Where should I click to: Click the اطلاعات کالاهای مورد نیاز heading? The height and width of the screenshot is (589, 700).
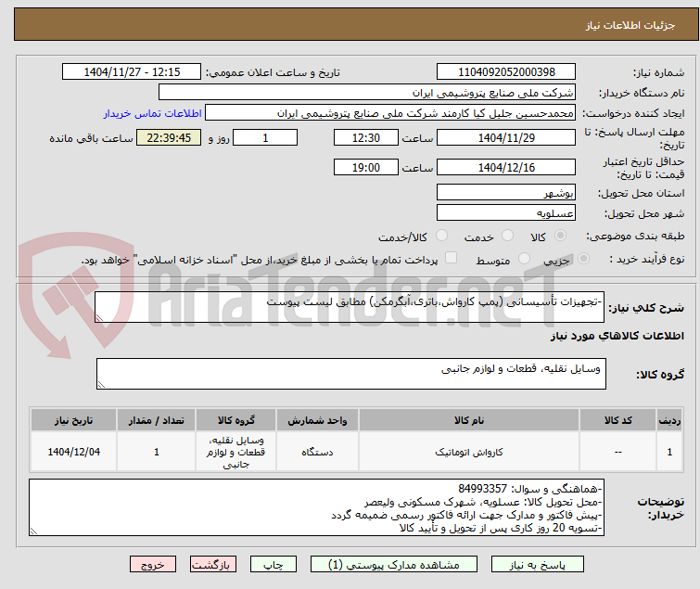pyautogui.click(x=617, y=336)
